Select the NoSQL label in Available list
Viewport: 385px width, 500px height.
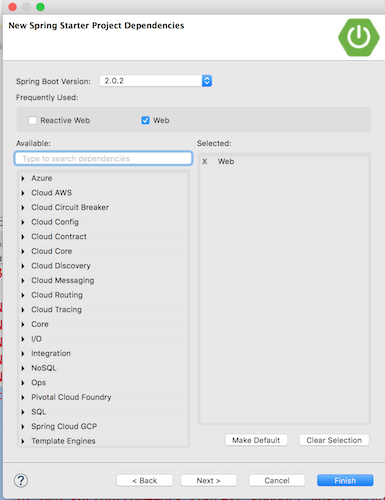click(44, 368)
